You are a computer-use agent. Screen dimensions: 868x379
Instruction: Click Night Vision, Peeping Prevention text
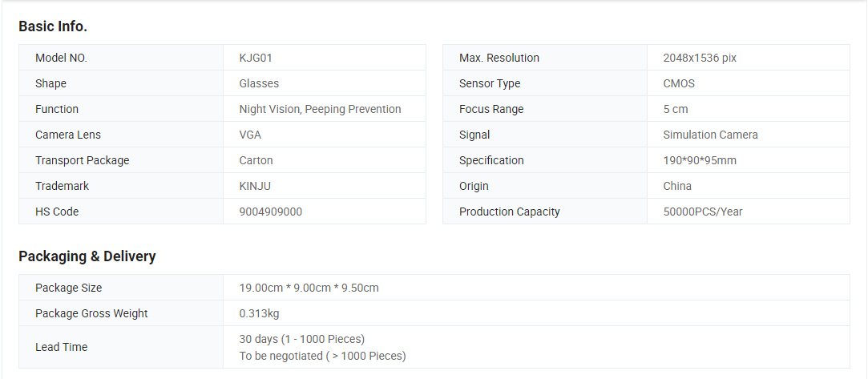(x=320, y=109)
